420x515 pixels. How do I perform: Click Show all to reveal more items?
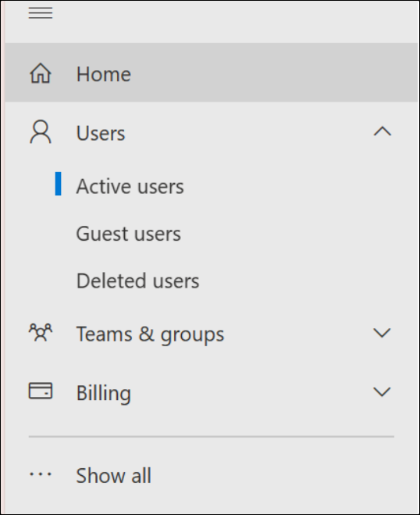click(x=113, y=475)
